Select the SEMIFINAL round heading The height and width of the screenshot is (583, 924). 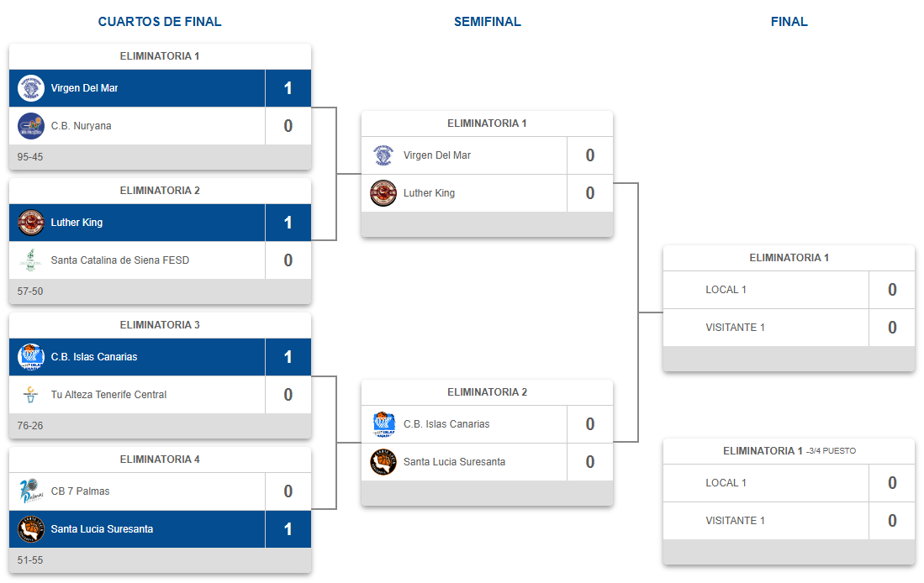(488, 22)
